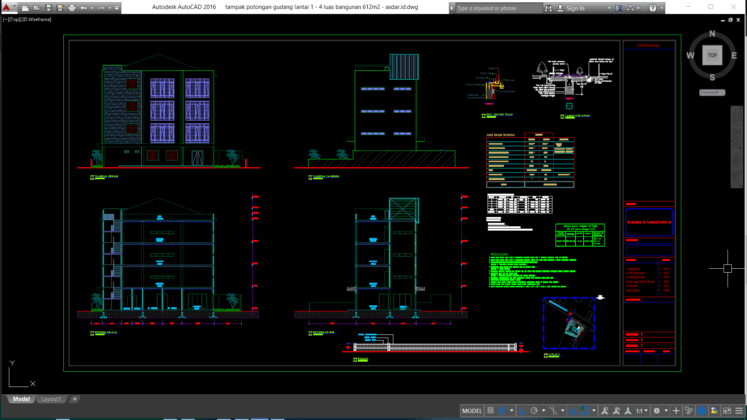Switch to the Model tab

pos(21,399)
